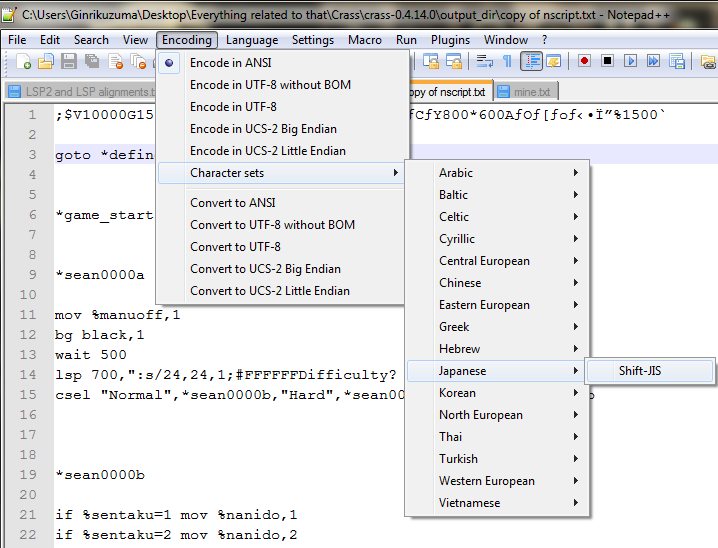
Task: Expand the Japanese character set submenu
Action: 496,371
